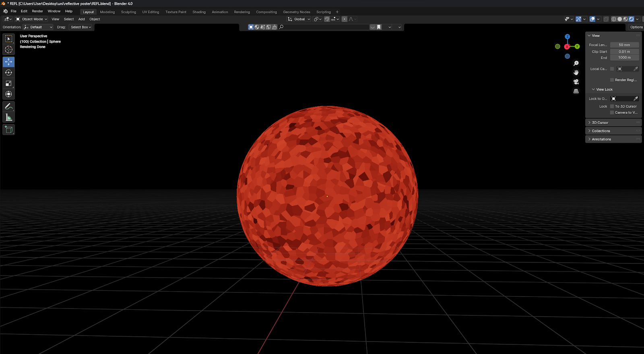
Task: Switch perspective/orthographic with grid icon
Action: [x=576, y=91]
